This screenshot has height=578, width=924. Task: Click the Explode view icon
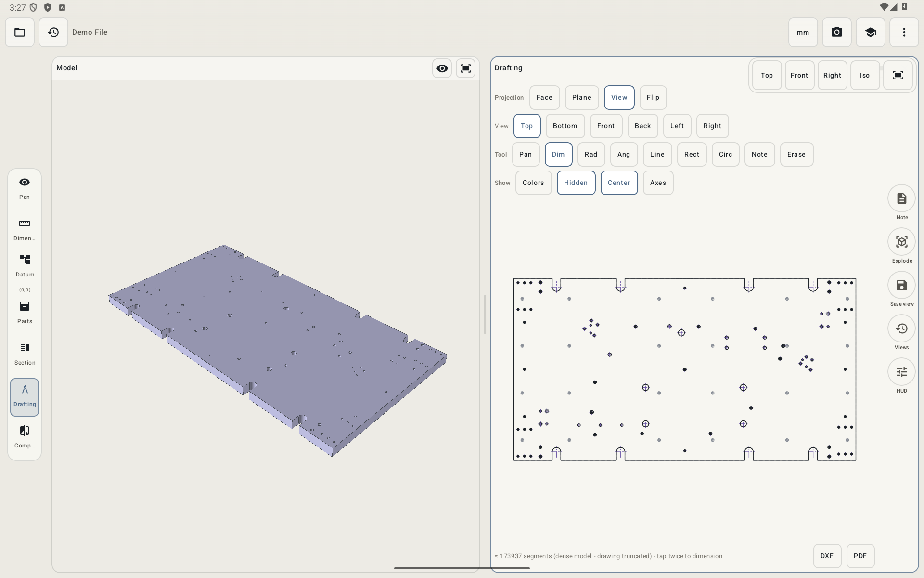coord(901,242)
